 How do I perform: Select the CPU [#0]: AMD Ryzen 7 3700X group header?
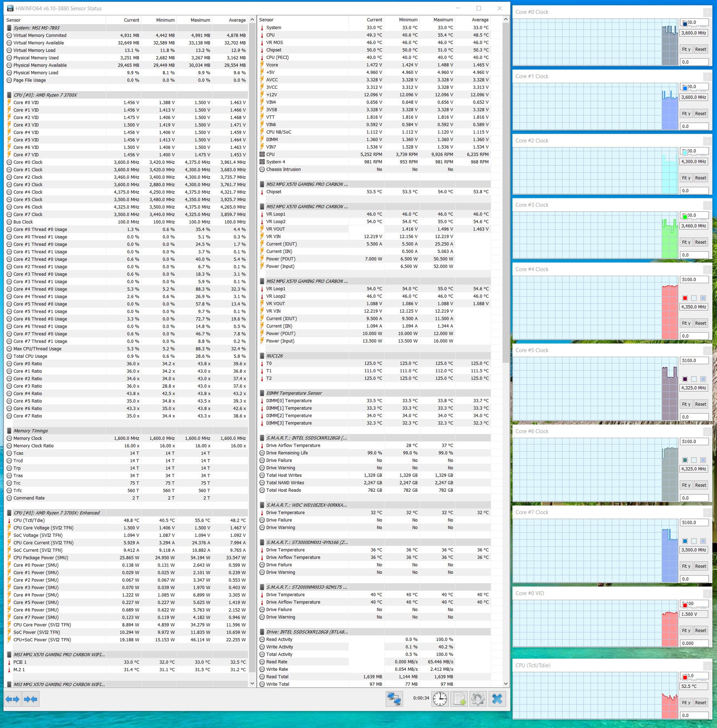pos(45,95)
